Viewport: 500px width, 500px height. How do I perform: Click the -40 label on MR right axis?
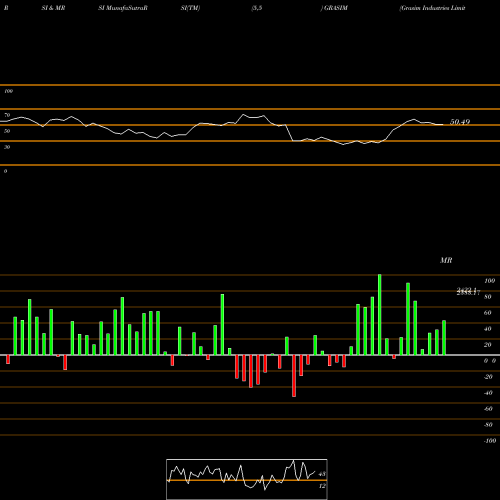tap(488, 393)
